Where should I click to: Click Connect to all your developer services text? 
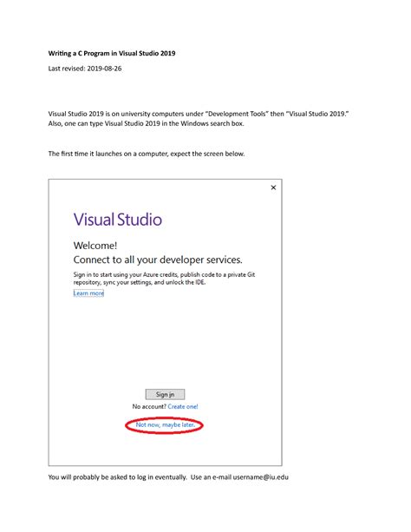click(x=158, y=259)
